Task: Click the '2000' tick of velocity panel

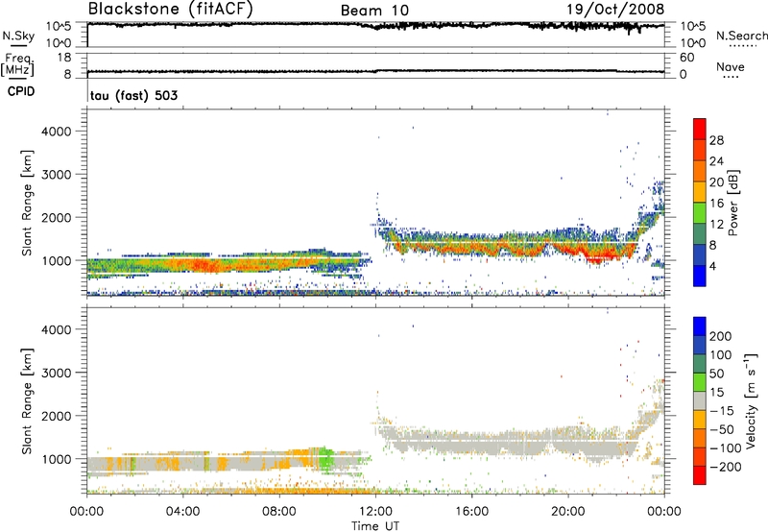Action: tap(56, 416)
